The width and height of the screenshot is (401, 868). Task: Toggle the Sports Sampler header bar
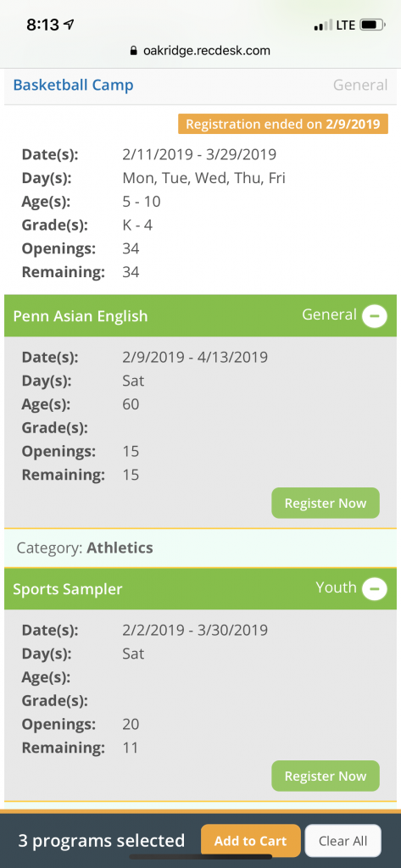(200, 588)
